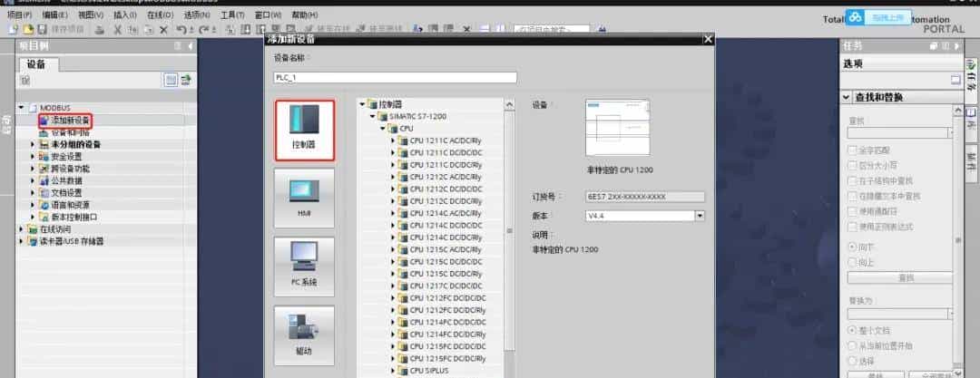Open the 帮助(H) menu
This screenshot has width=980, height=378.
click(x=304, y=15)
